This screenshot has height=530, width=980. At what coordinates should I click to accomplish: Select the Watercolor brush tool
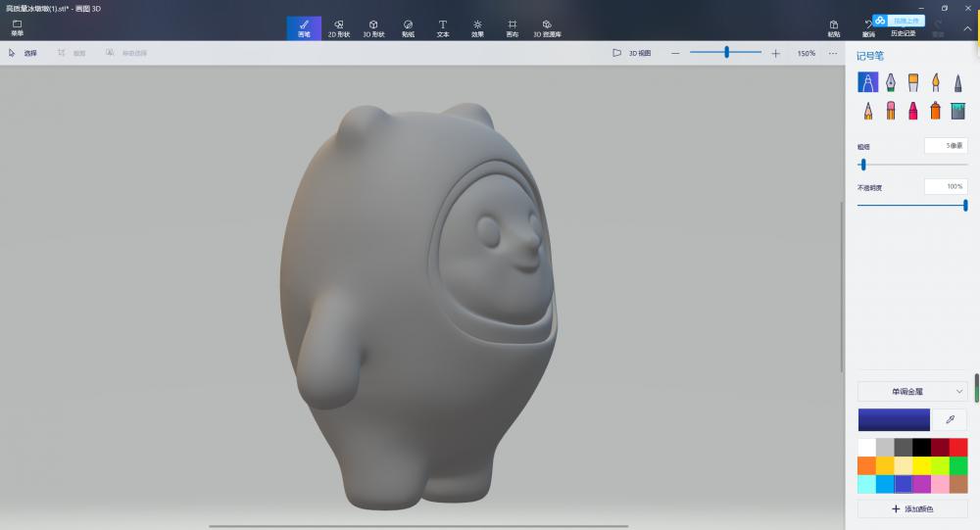point(936,82)
